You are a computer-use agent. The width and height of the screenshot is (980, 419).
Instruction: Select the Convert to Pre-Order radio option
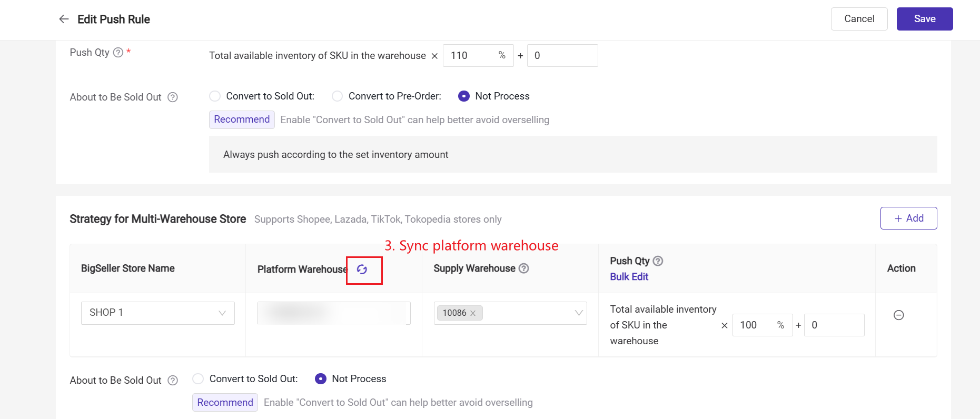click(x=338, y=96)
